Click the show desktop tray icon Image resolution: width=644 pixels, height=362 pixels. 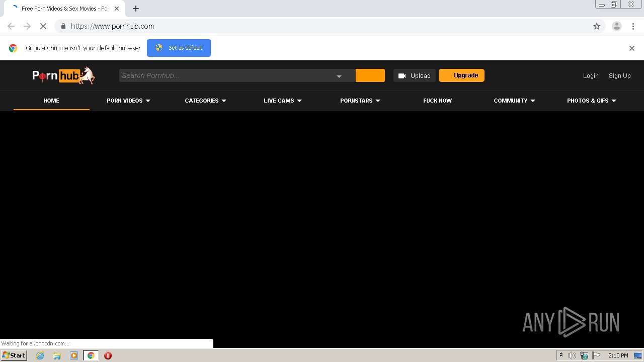pyautogui.click(x=638, y=355)
